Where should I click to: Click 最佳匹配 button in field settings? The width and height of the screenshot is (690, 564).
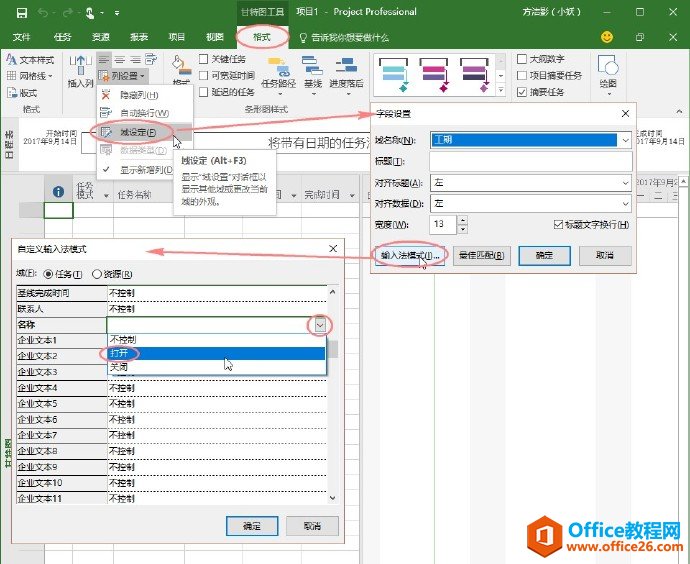(484, 255)
